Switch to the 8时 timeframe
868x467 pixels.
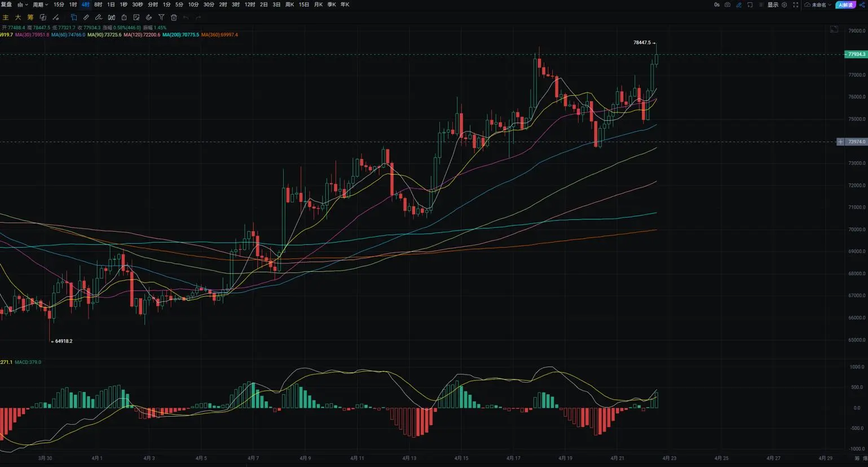click(98, 5)
